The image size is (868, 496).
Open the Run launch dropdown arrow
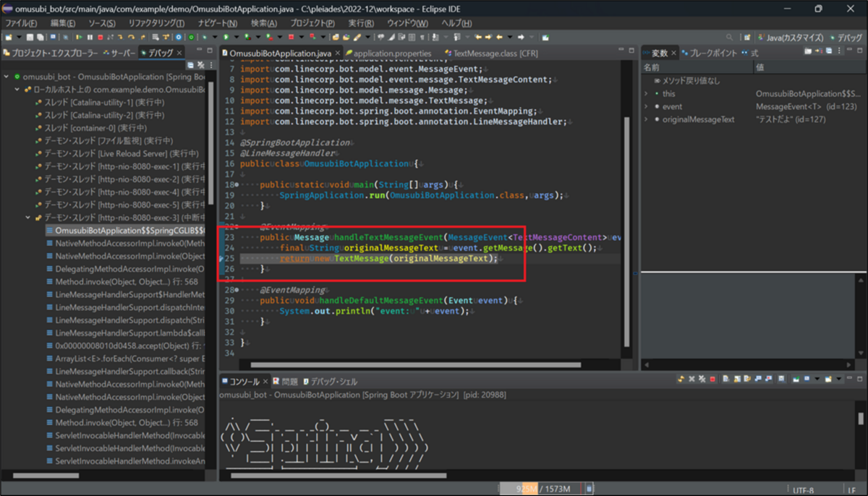pos(237,36)
